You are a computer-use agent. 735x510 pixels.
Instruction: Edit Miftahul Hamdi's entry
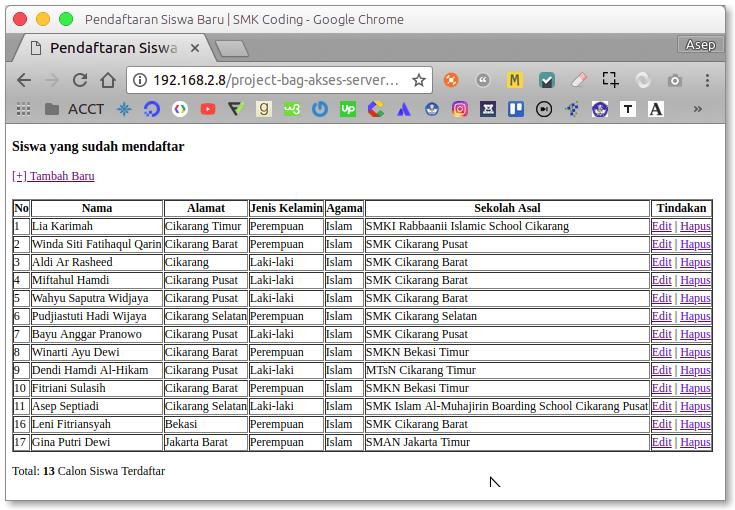[661, 280]
